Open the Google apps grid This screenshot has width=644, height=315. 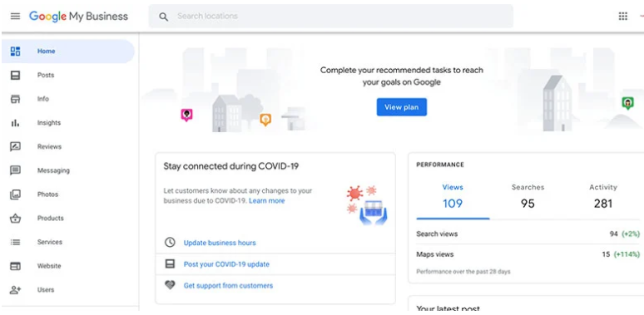[623, 17]
